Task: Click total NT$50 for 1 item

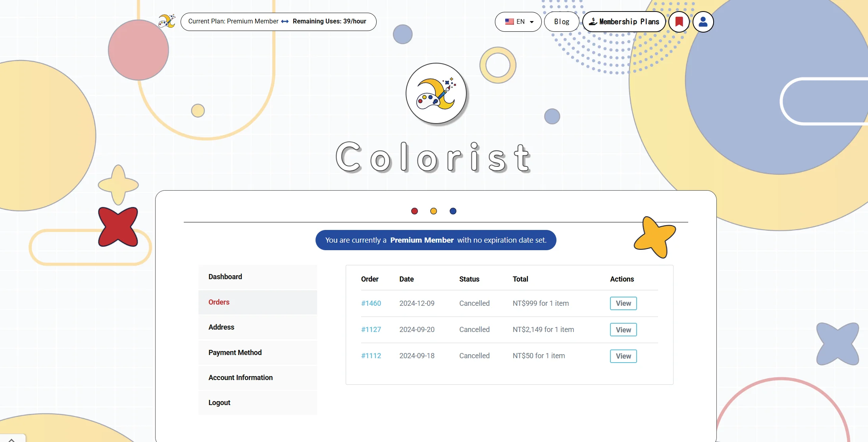Action: click(x=539, y=356)
